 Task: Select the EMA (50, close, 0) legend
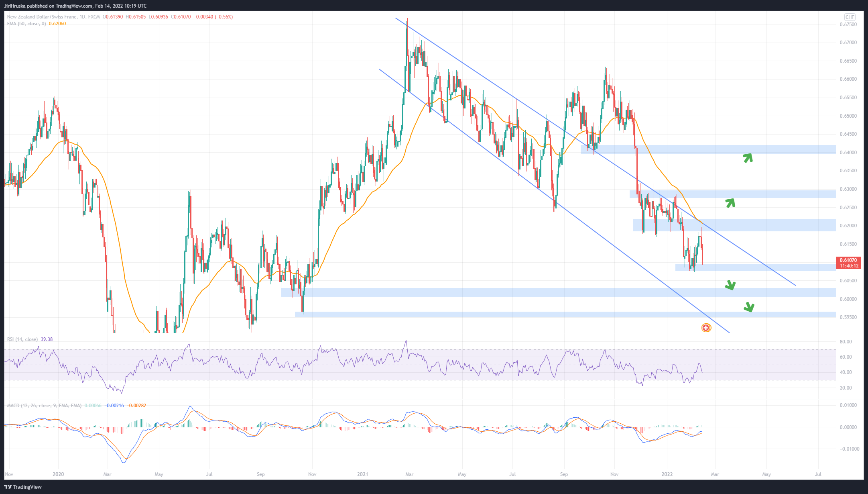coord(26,24)
